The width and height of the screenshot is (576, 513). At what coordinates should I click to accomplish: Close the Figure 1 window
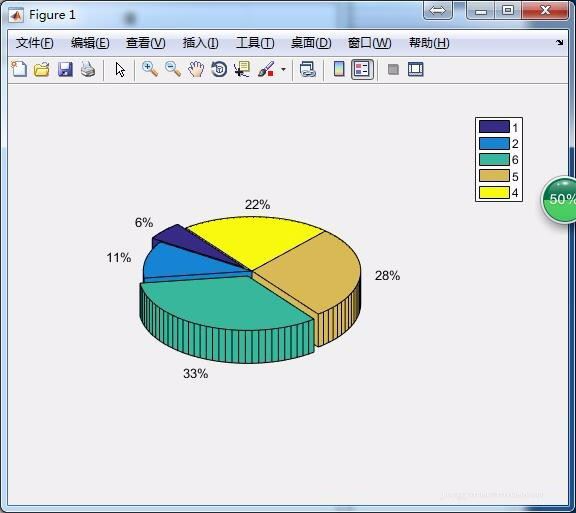(x=545, y=10)
